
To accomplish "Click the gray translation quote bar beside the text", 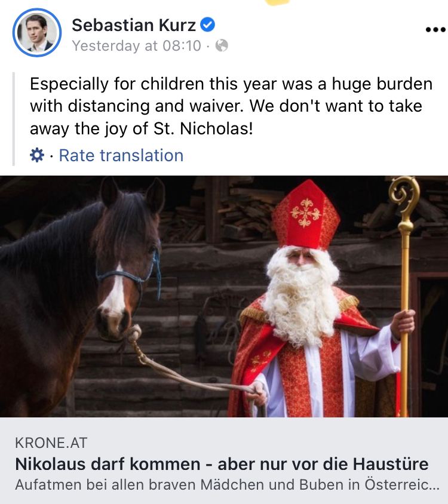I will click(14, 119).
